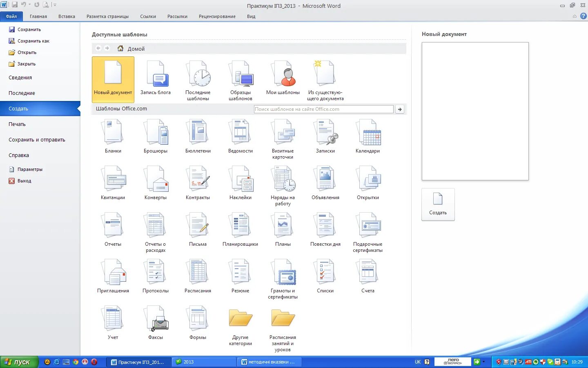This screenshot has width=588, height=368.
Task: Select Сведения in backstage menu
Action: click(20, 78)
